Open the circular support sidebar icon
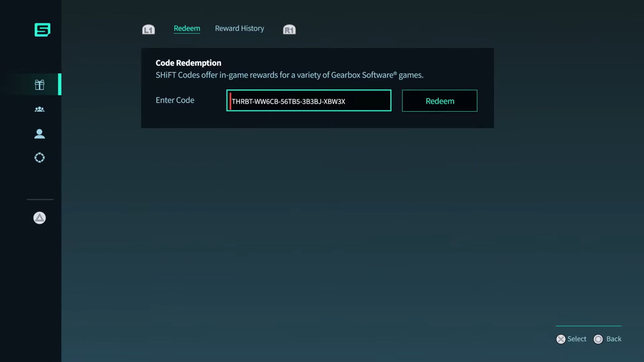This screenshot has height=362, width=644. pos(40,158)
